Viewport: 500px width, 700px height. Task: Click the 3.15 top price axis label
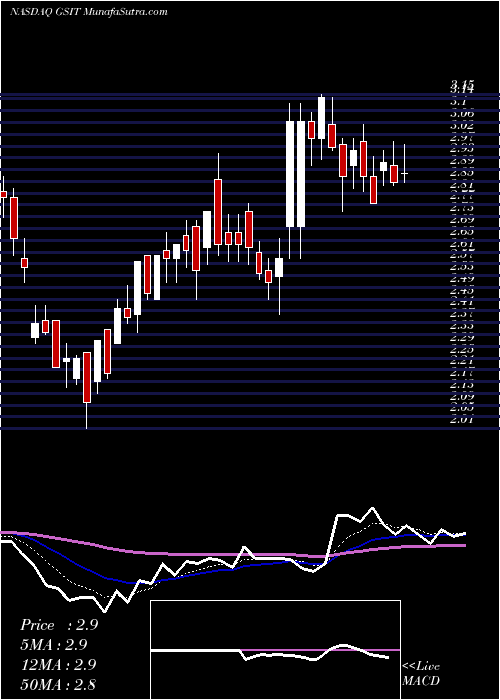pos(462,84)
